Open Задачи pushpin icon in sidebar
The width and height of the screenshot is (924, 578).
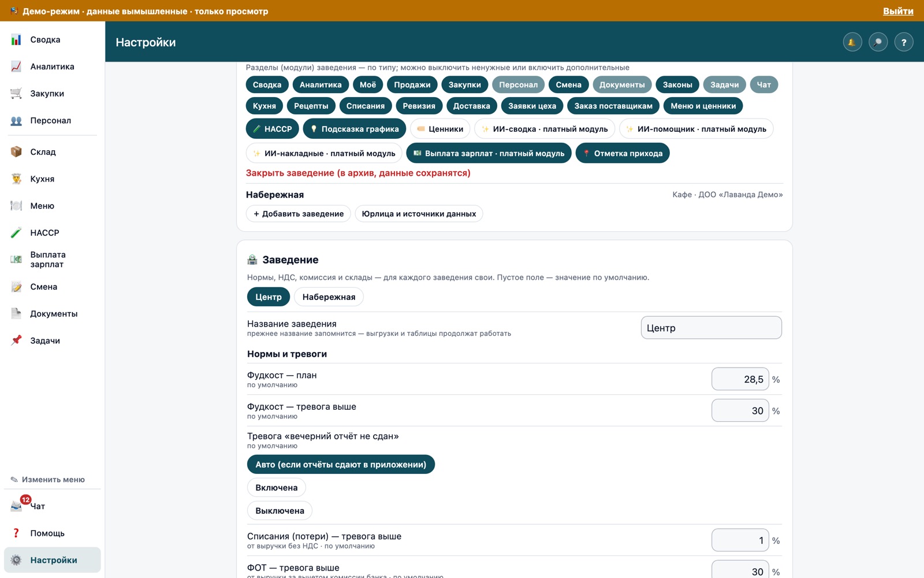(16, 340)
